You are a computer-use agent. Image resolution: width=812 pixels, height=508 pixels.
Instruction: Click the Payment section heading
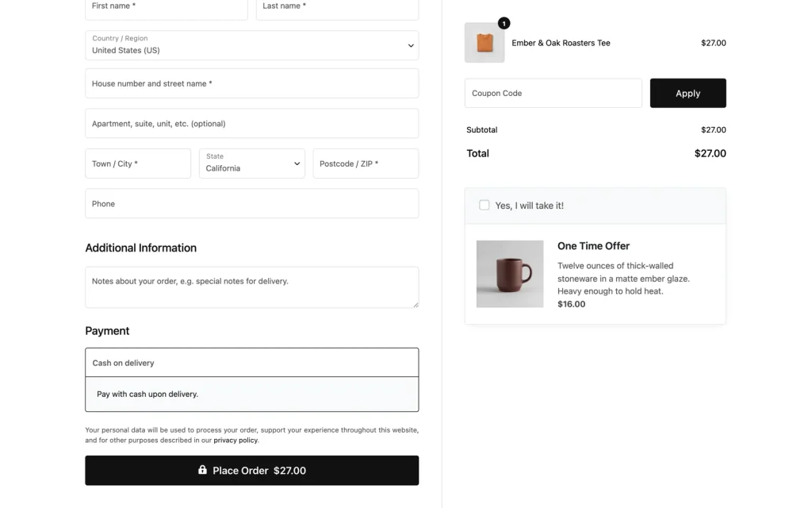[107, 331]
